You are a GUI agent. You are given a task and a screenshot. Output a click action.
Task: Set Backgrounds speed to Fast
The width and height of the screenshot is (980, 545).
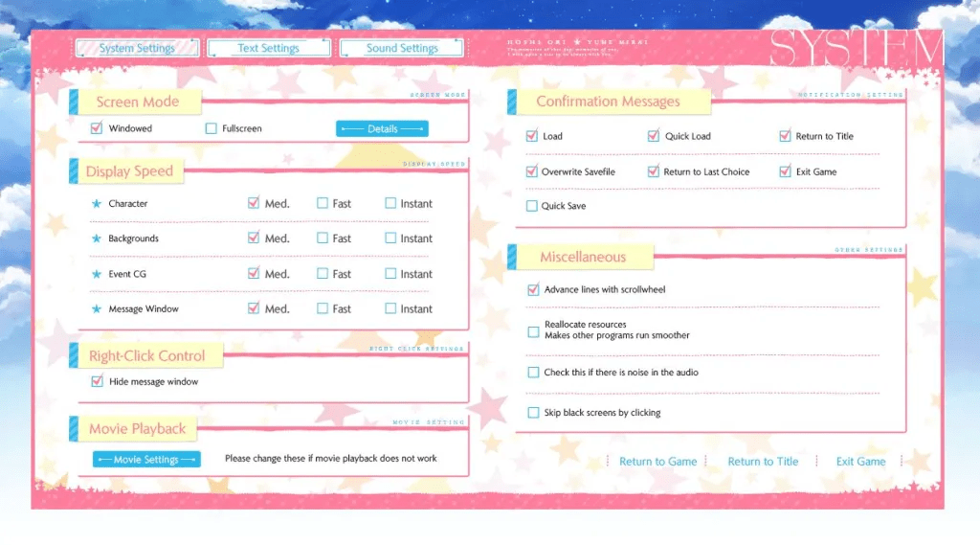323,238
